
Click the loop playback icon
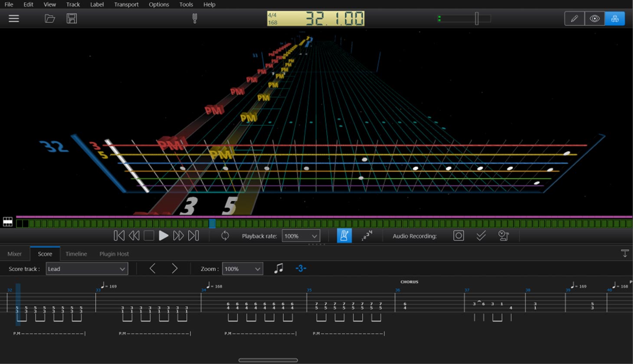pyautogui.click(x=225, y=236)
